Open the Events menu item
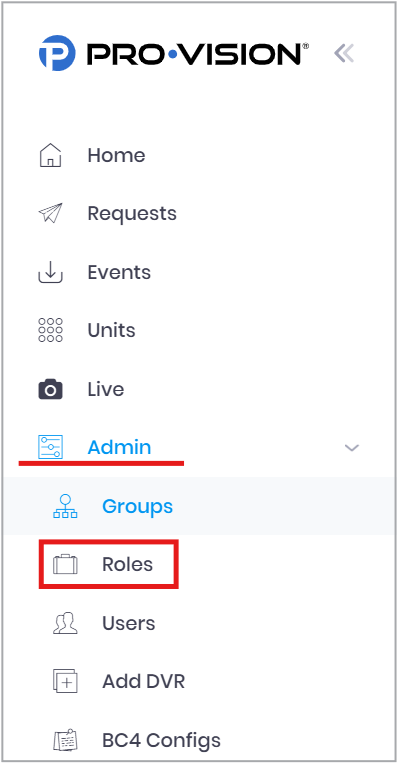397x763 pixels. click(x=119, y=272)
